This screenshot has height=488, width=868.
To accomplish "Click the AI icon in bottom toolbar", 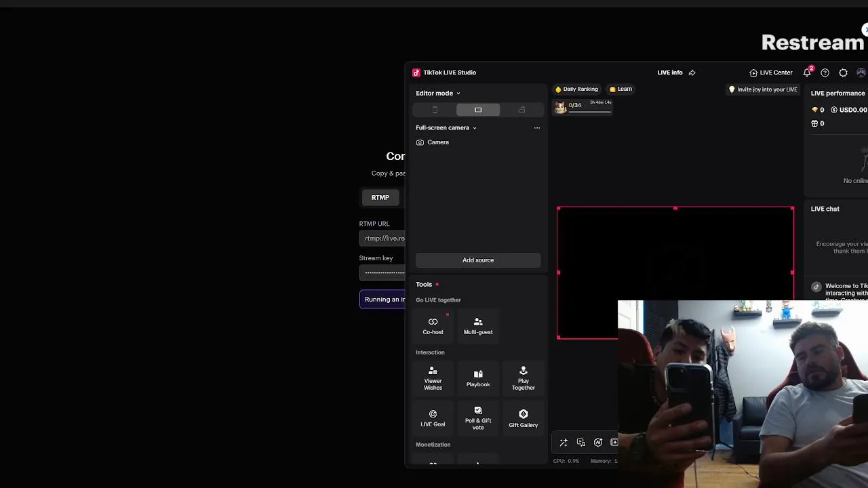I will click(x=598, y=443).
